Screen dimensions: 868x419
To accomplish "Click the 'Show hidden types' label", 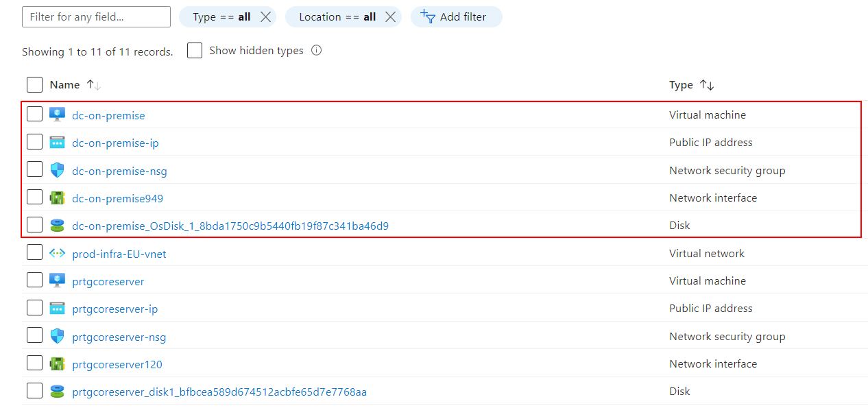I will coord(256,50).
